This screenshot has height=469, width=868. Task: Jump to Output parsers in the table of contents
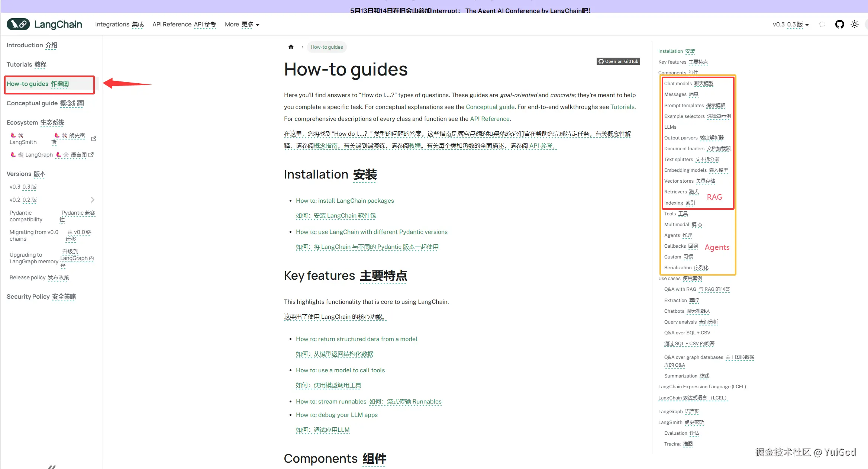point(694,138)
